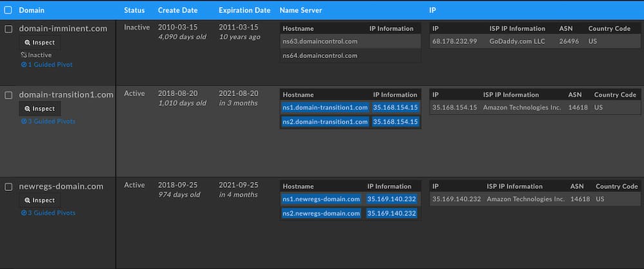Check the newregs-domain.com row checkbox

[x=8, y=186]
